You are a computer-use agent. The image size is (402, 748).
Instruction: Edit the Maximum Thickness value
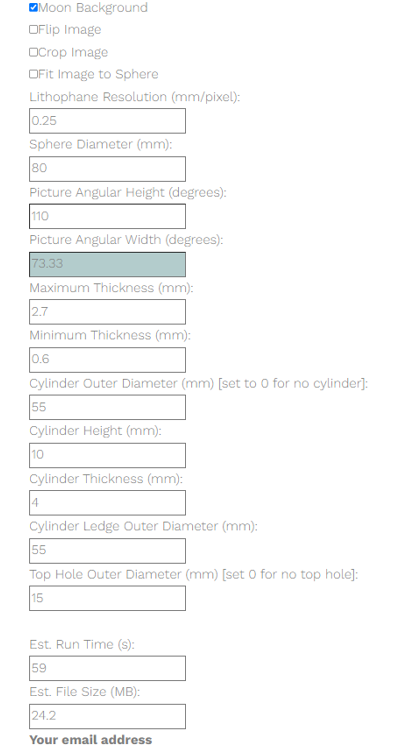(107, 312)
